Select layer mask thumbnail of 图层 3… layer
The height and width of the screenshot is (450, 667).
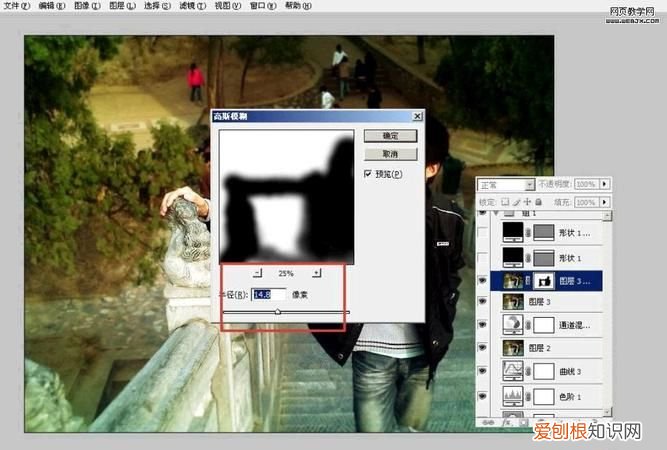coord(544,281)
